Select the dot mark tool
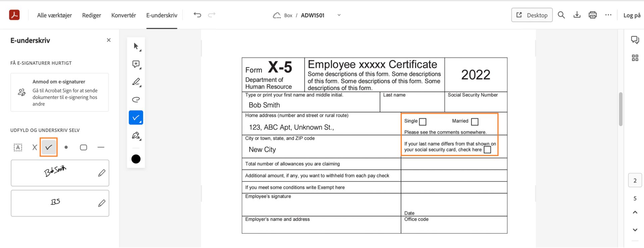 pos(66,147)
